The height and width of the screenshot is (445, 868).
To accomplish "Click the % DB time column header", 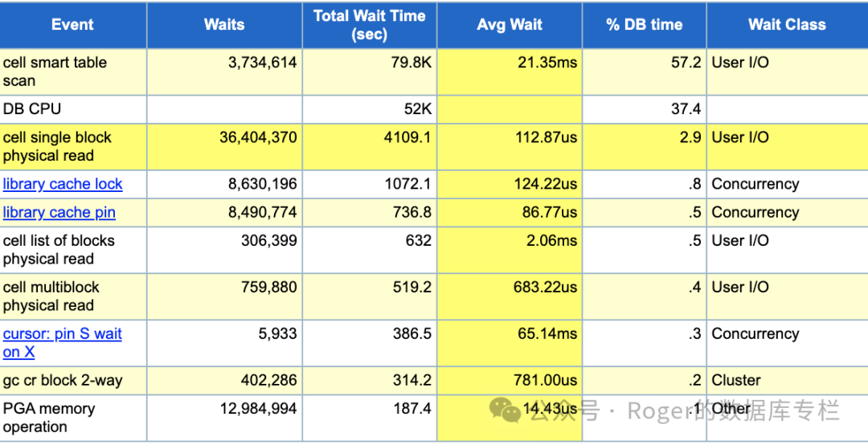I will point(644,24).
